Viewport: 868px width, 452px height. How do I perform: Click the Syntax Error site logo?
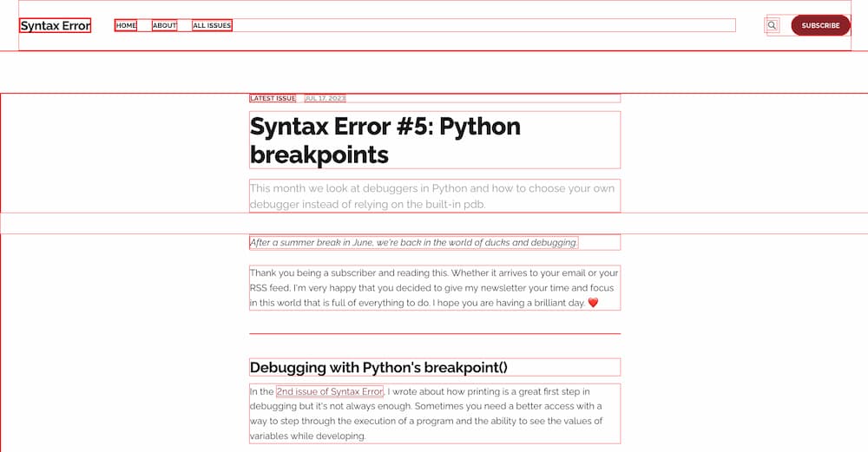click(x=55, y=25)
